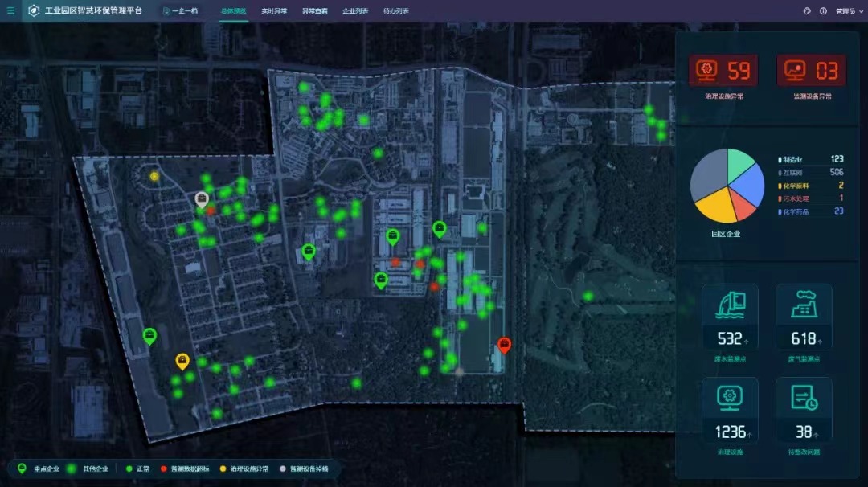Click the info icon beside 管理员
The width and height of the screenshot is (868, 487).
[x=823, y=11]
